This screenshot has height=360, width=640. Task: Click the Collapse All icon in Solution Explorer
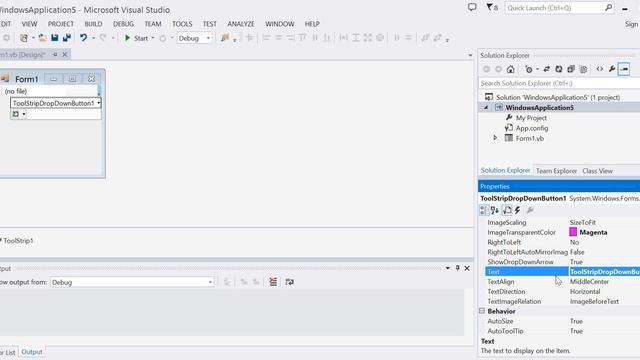coord(571,69)
